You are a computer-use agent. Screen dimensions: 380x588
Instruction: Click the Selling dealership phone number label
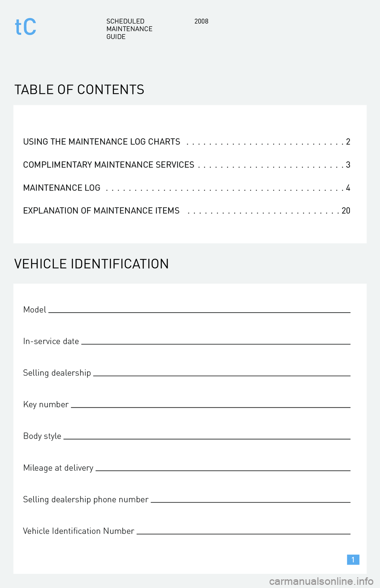coord(86,500)
